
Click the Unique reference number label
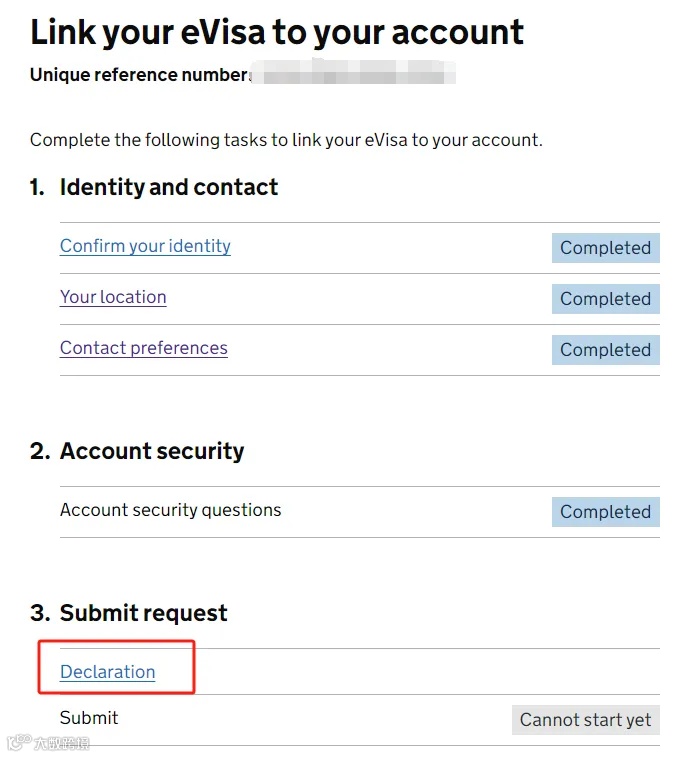coord(140,75)
